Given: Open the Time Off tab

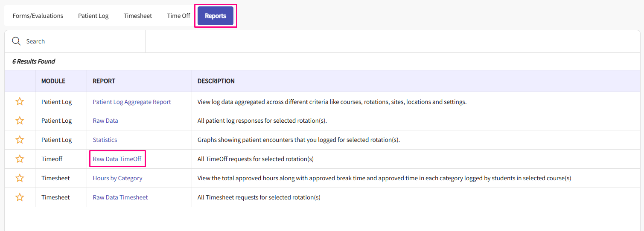Looking at the screenshot, I should 178,16.
